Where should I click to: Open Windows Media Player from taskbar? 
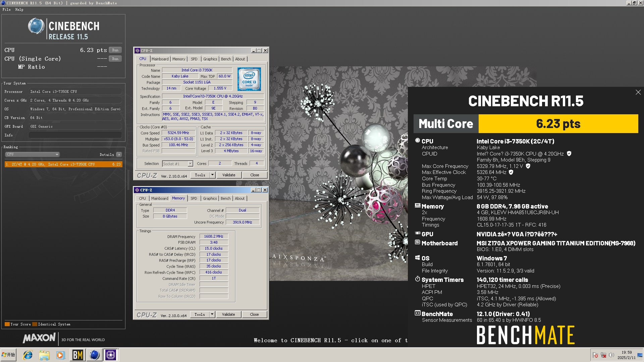[60, 355]
